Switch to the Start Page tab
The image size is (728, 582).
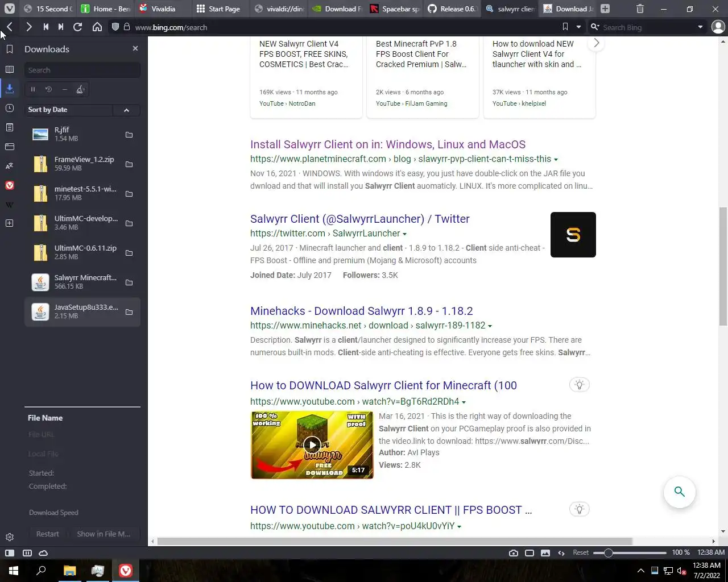click(222, 9)
